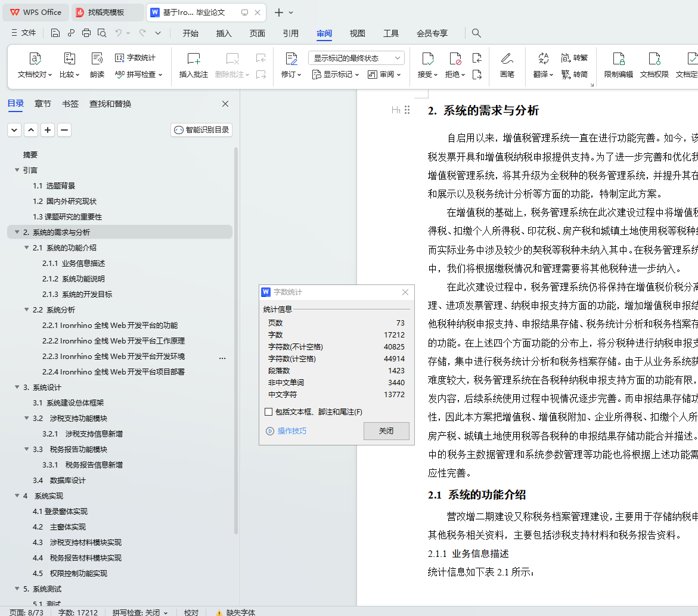Click the 智能识别目录 button
This screenshot has width=698, height=616.
(201, 130)
